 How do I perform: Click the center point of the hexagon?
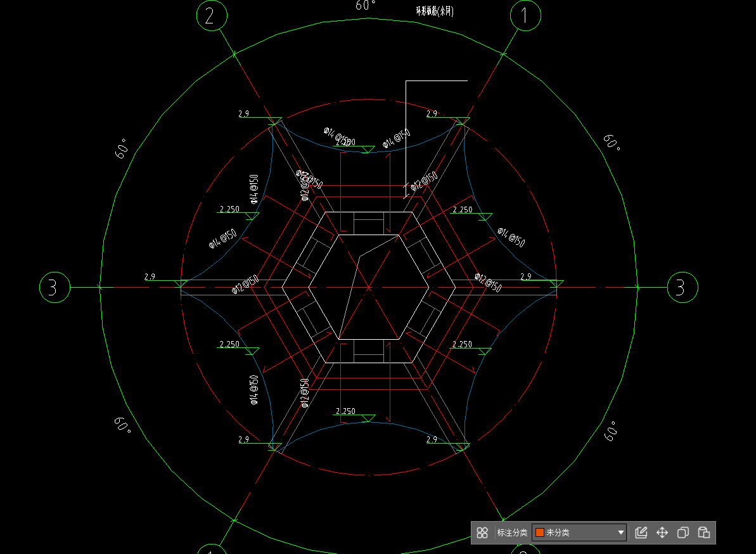pyautogui.click(x=369, y=288)
